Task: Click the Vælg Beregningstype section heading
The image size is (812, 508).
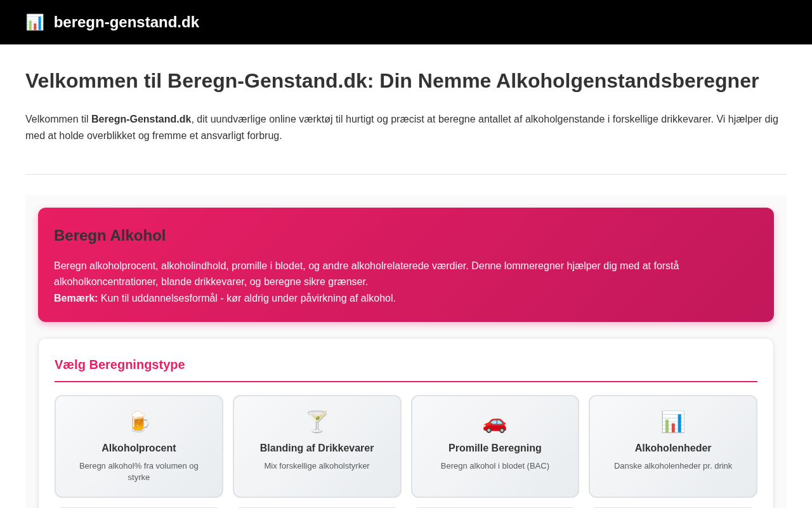Action: pos(120,364)
